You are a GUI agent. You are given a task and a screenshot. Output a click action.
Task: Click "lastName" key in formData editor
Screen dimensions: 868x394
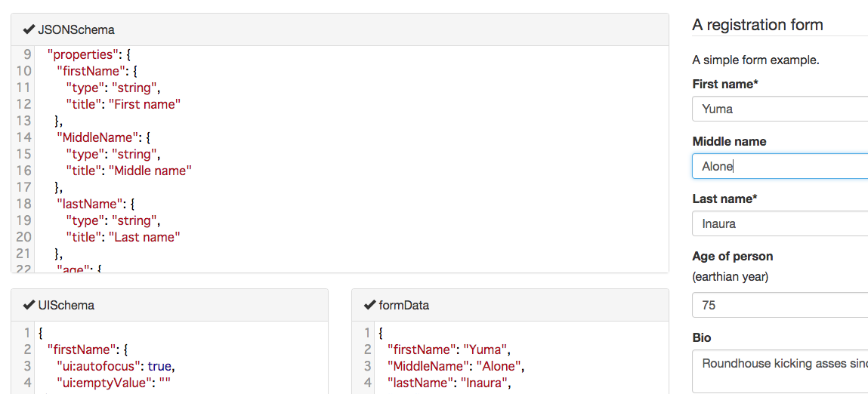[x=420, y=383]
